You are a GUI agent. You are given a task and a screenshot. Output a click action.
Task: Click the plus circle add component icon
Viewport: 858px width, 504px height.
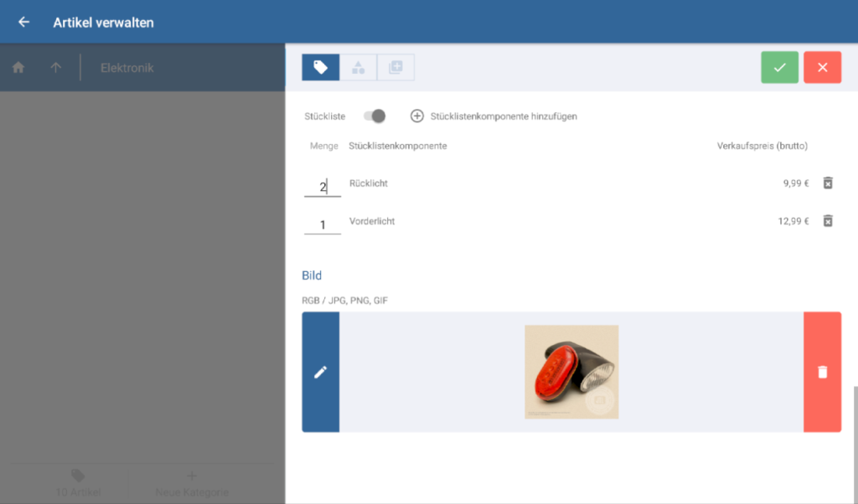pos(416,116)
